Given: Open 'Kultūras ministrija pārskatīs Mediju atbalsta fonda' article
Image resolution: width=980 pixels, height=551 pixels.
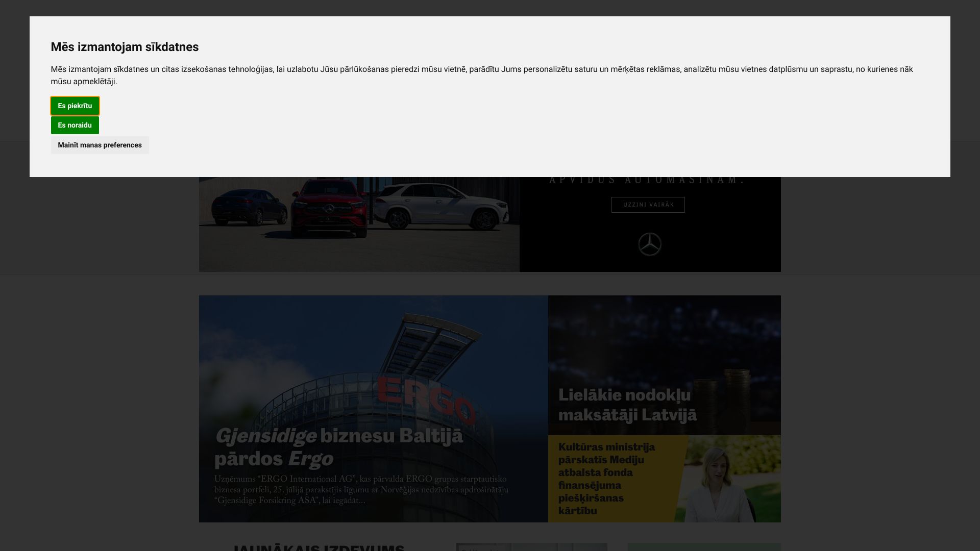Looking at the screenshot, I should [606, 479].
